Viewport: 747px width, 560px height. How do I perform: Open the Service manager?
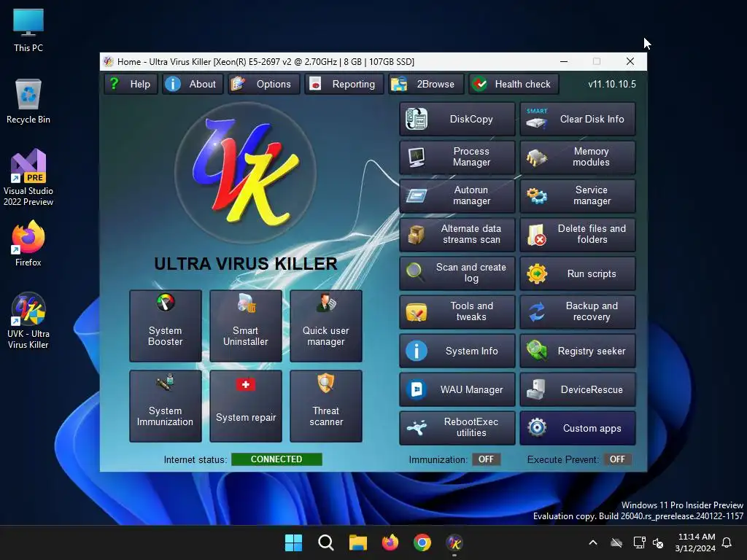pyautogui.click(x=578, y=195)
